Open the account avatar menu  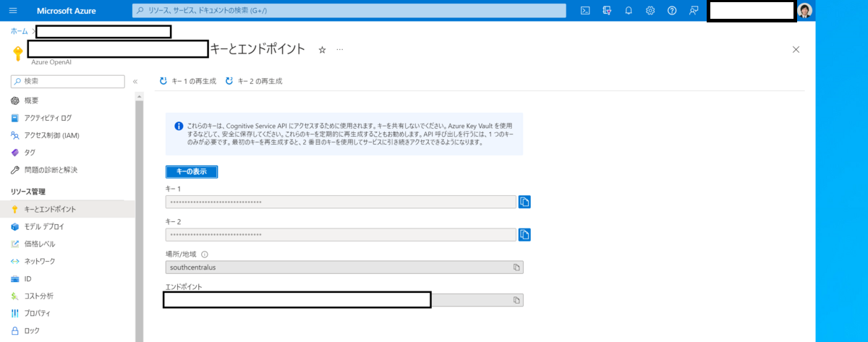click(x=805, y=10)
